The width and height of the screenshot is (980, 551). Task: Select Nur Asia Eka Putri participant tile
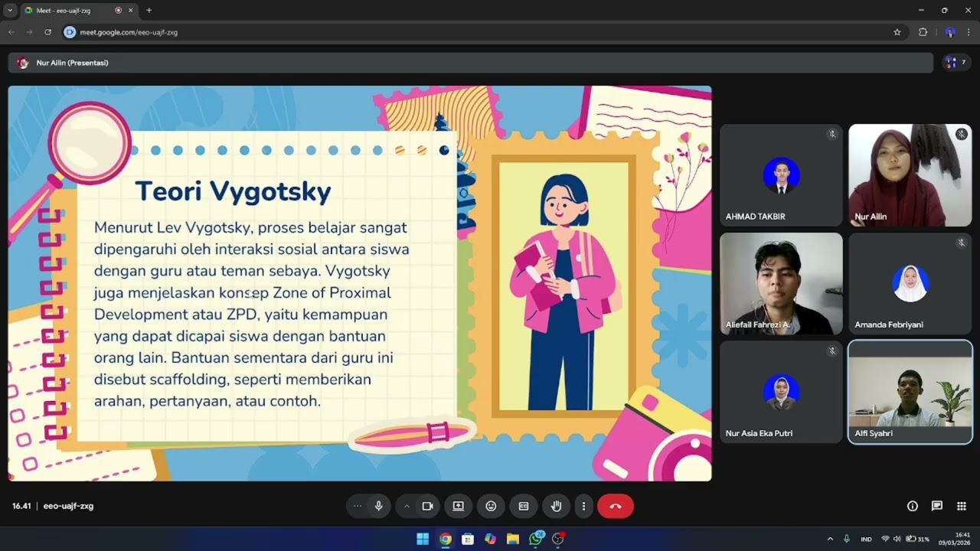point(781,392)
